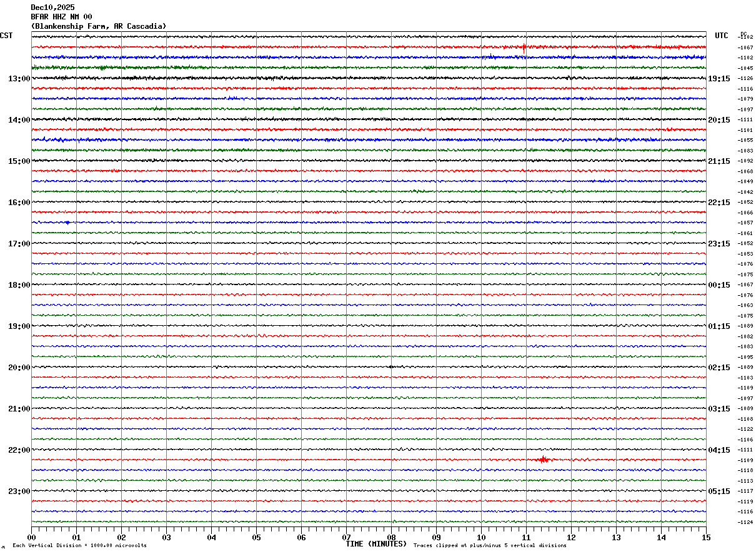Click the black spike on the 20:00 trace

coord(390,367)
